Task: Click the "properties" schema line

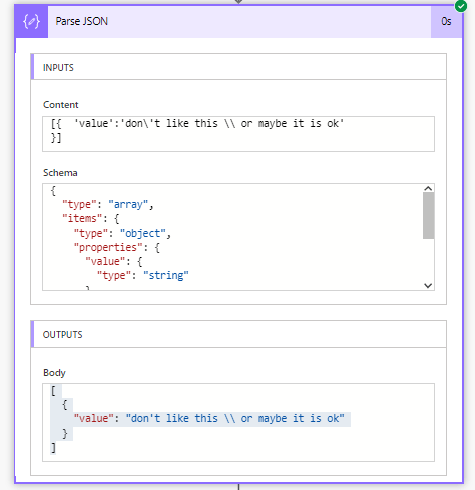Action: point(116,248)
